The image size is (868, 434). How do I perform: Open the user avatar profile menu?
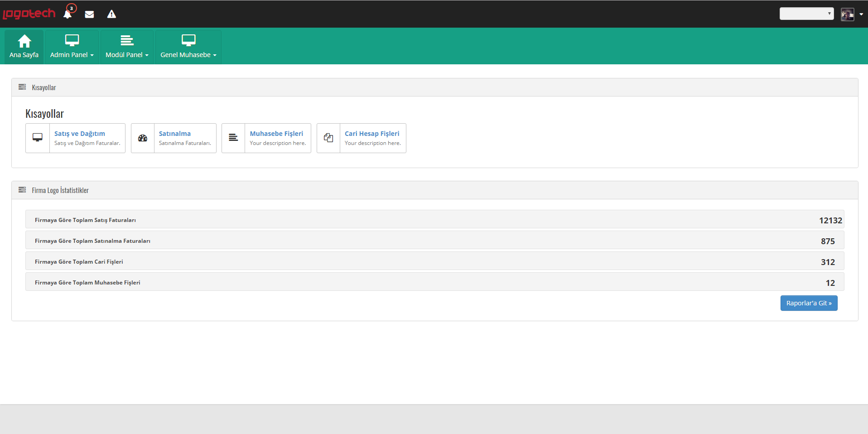point(851,14)
